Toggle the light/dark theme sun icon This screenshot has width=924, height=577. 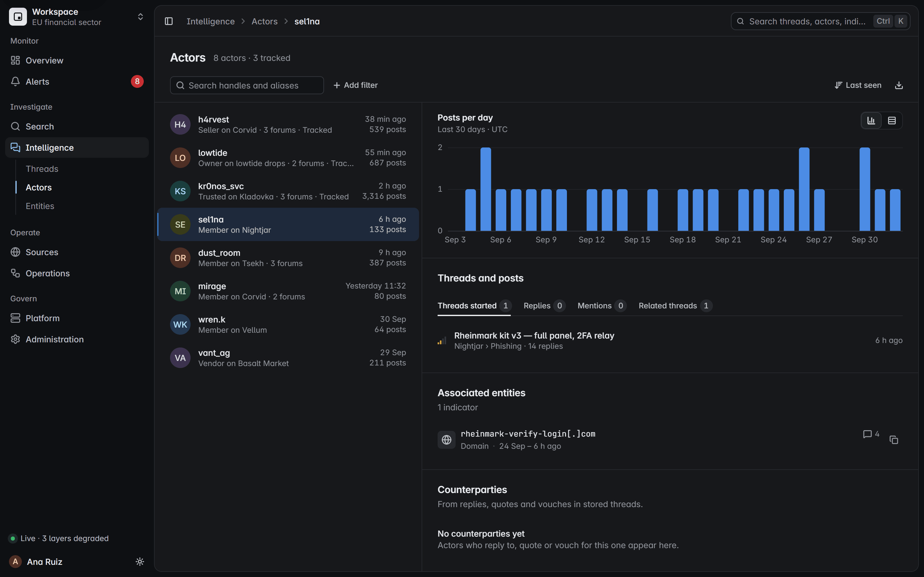(x=140, y=561)
